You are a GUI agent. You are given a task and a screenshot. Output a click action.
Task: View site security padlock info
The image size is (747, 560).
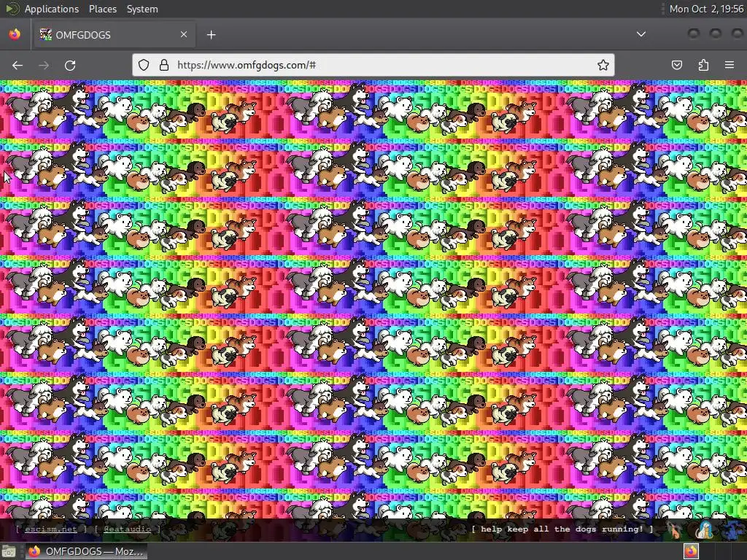click(164, 65)
